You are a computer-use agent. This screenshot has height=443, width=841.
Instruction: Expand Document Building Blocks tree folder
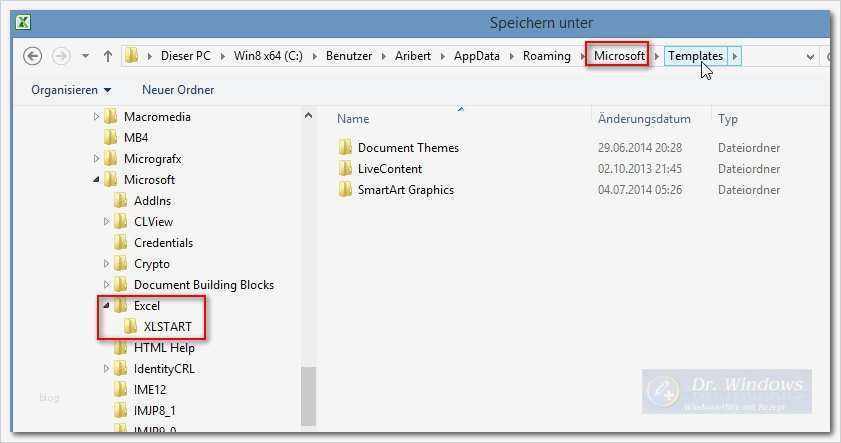pos(106,285)
